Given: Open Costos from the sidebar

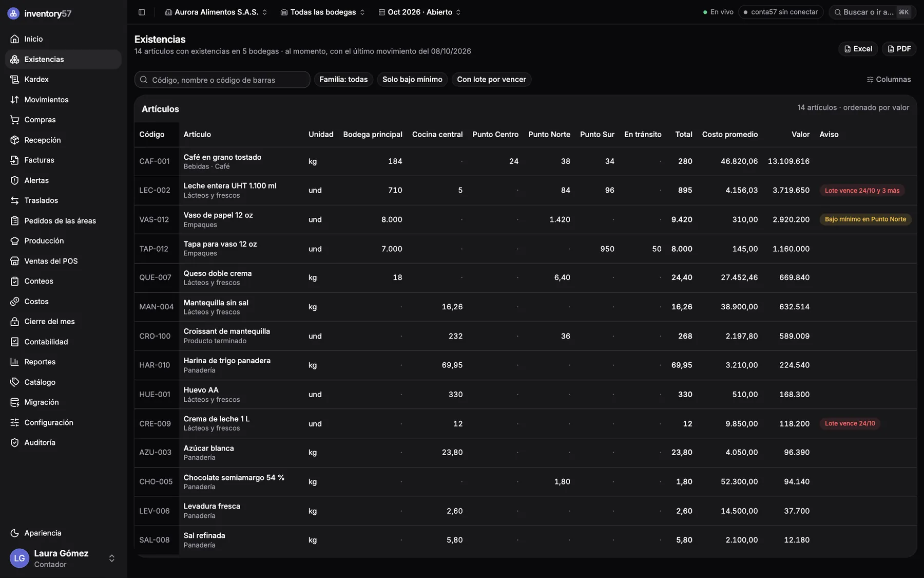Looking at the screenshot, I should tap(63, 302).
